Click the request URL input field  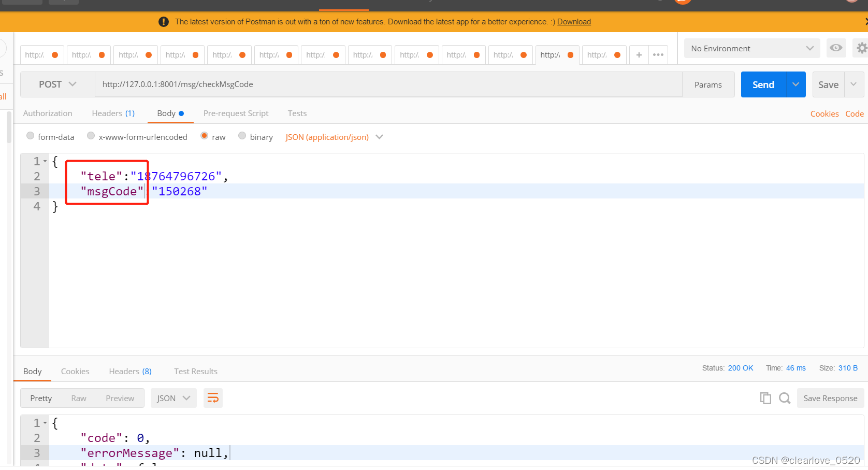pos(388,84)
